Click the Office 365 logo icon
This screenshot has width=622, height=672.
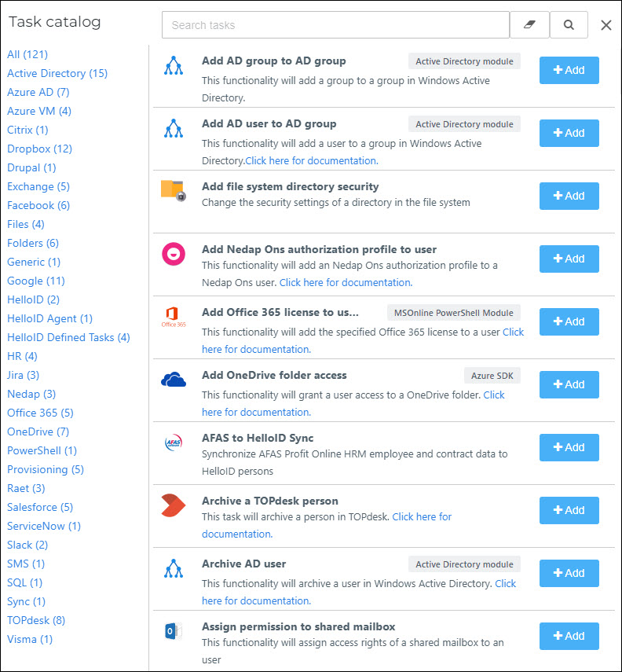pyautogui.click(x=174, y=317)
